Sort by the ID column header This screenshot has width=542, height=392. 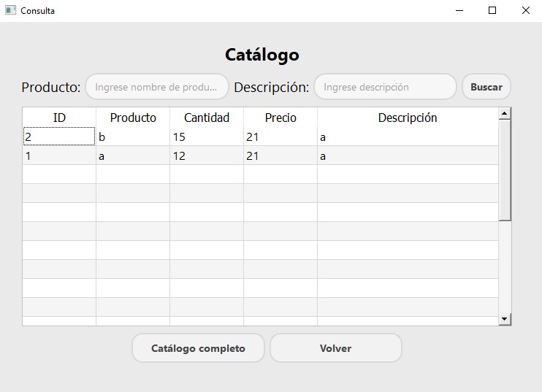(59, 118)
